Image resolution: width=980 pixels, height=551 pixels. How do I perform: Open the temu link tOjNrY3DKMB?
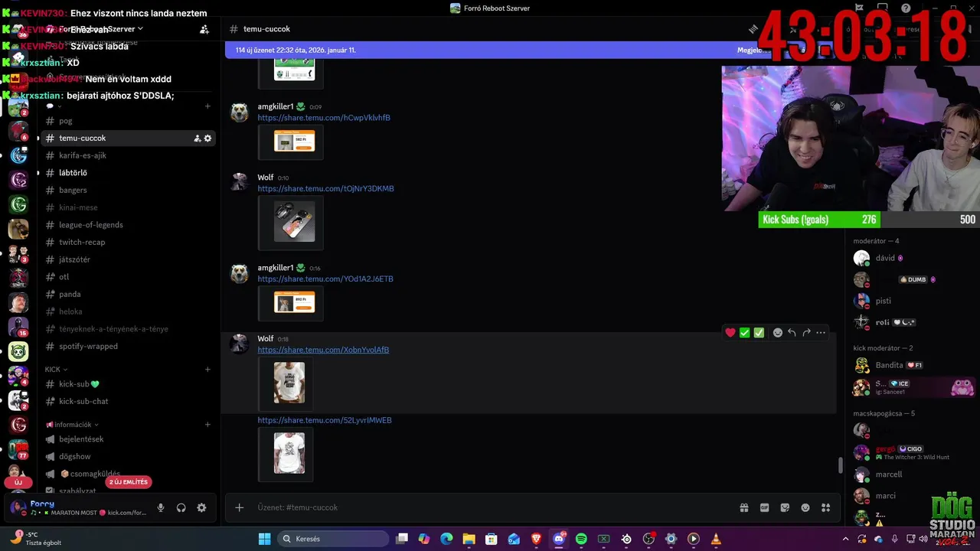point(325,188)
